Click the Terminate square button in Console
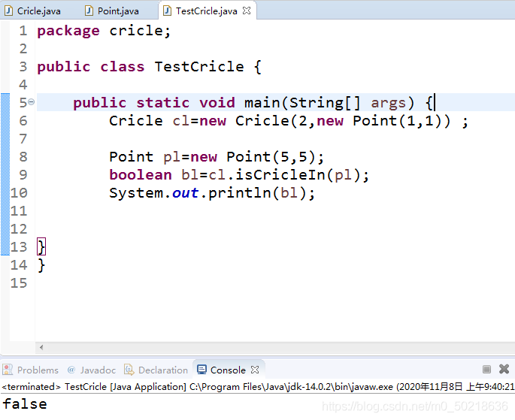Screen dimensions: 515x420 [486, 370]
